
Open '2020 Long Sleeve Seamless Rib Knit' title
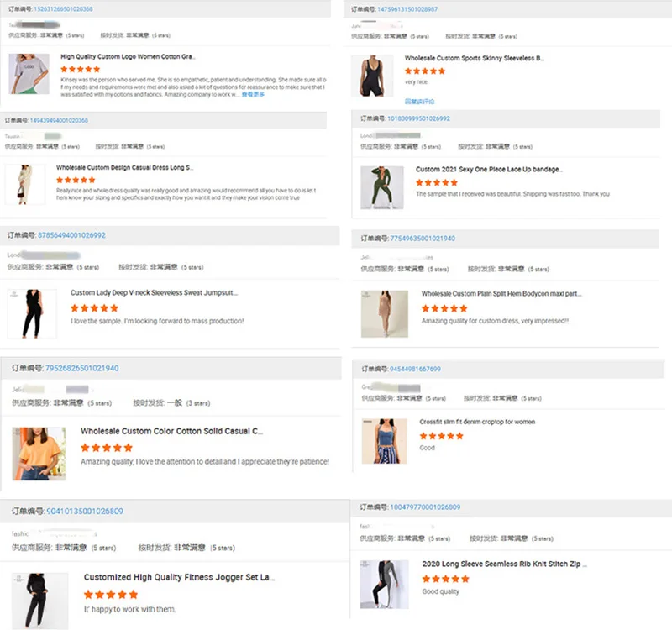(x=505, y=564)
